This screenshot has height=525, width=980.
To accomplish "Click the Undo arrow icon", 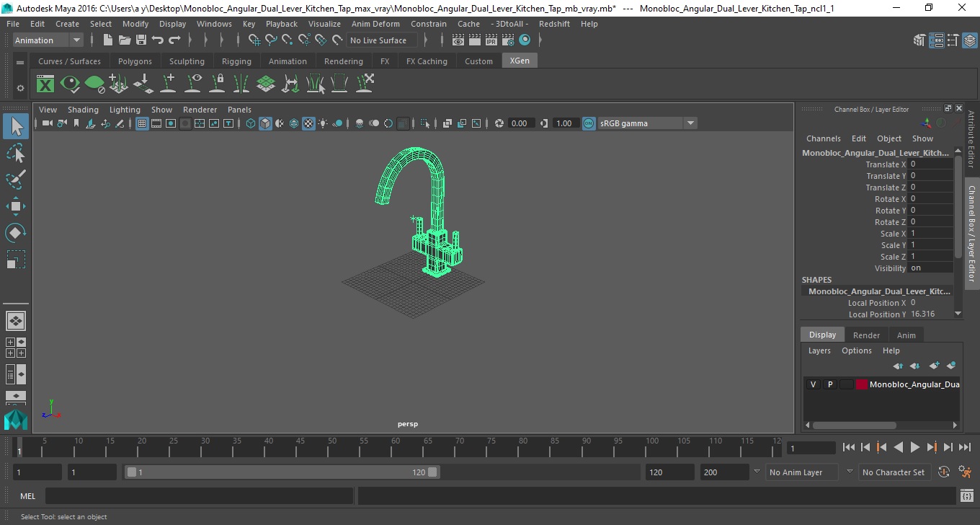I will coord(158,40).
